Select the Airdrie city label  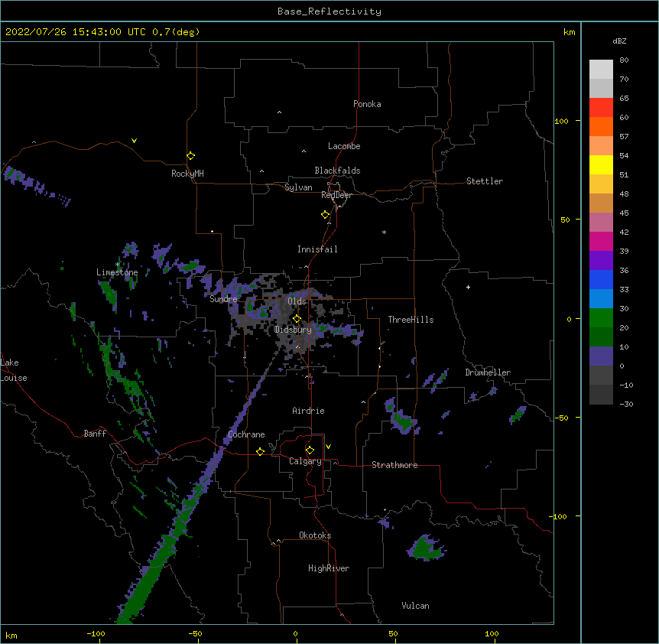click(309, 411)
